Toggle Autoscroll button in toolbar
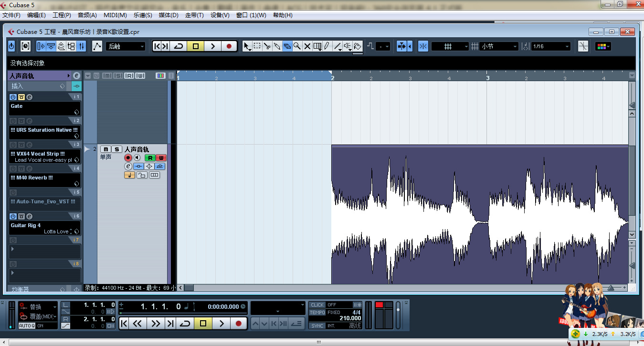The image size is (644, 346). point(401,46)
